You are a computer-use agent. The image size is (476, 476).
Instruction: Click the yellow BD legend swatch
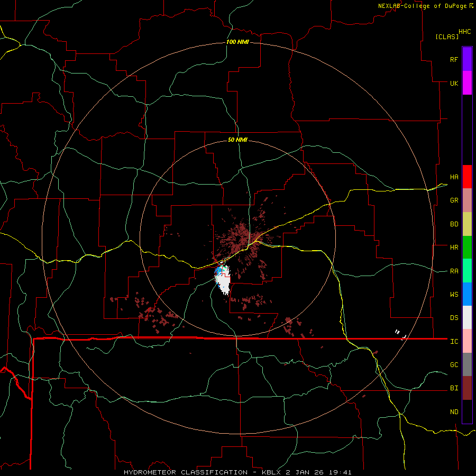click(467, 224)
